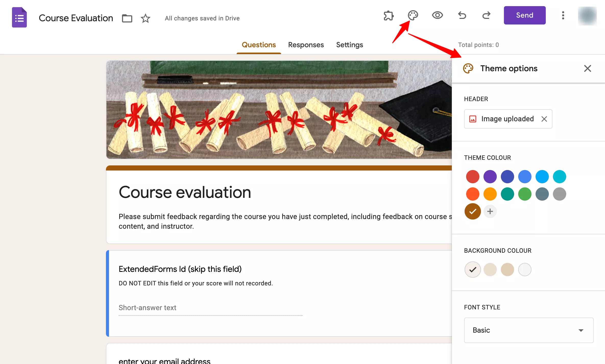Viewport: 605px width, 364px height.
Task: Click the Redo arrow icon
Action: point(486,16)
